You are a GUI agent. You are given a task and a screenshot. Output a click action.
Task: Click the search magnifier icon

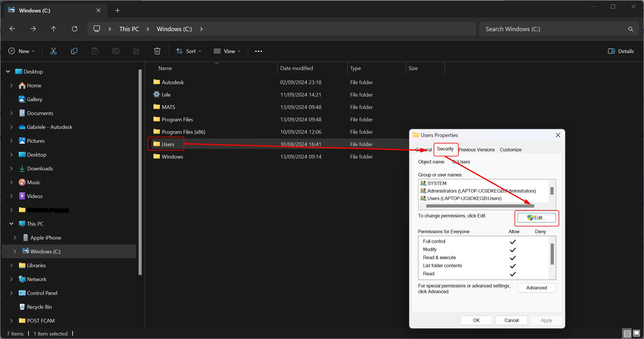pos(630,29)
